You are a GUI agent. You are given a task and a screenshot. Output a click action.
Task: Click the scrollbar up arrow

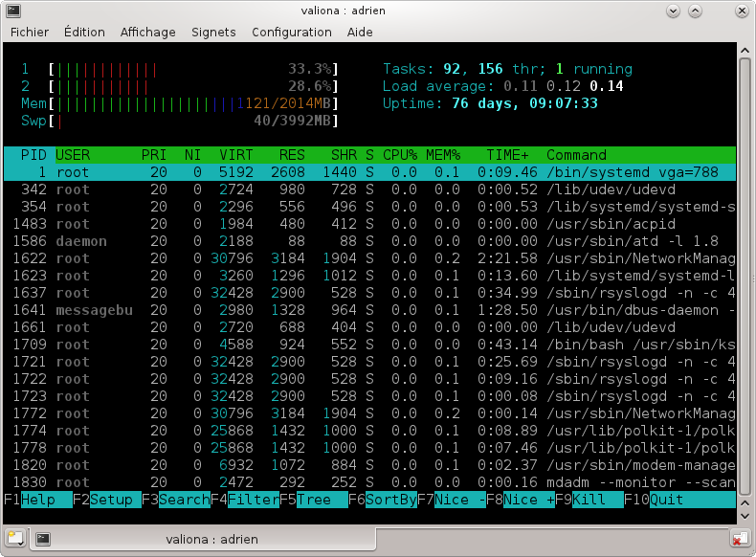(745, 50)
